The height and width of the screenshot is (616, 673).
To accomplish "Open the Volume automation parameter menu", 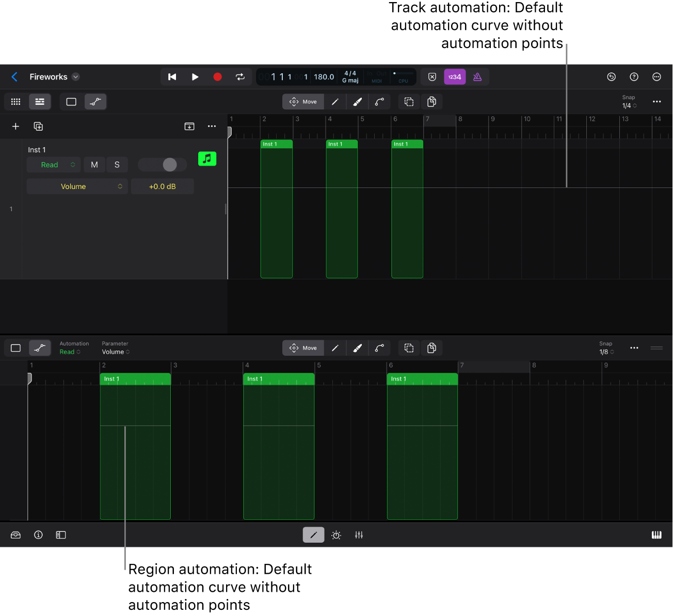I will pyautogui.click(x=77, y=186).
